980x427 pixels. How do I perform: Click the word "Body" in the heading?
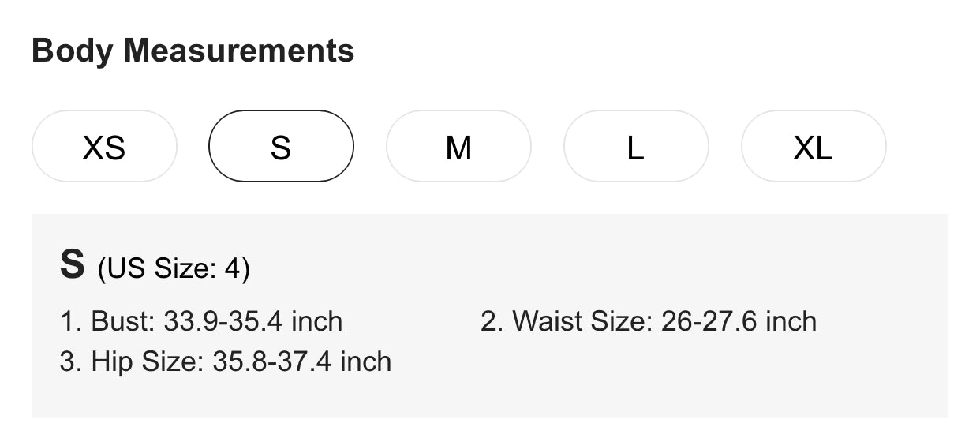coord(73,51)
